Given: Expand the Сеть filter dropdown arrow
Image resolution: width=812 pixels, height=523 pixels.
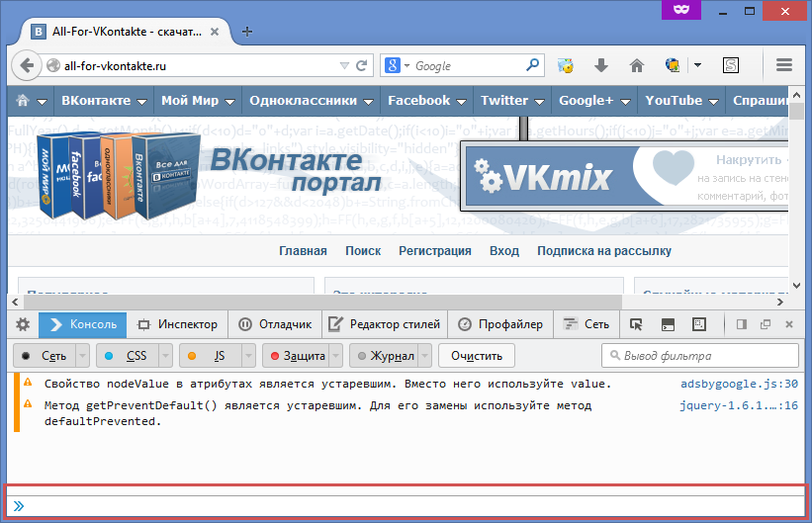Looking at the screenshot, I should (x=83, y=356).
